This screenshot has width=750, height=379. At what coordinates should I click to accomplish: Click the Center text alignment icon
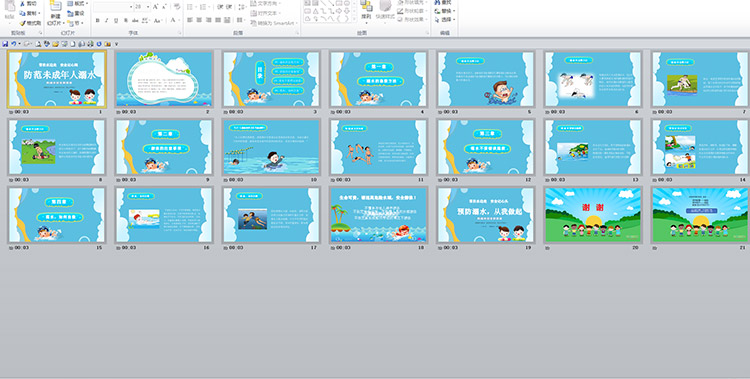point(199,20)
